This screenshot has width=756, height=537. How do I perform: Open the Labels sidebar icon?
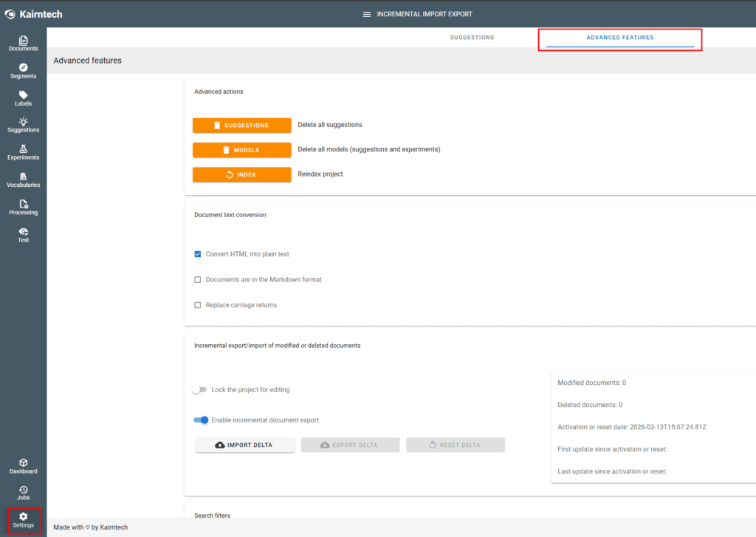(23, 98)
